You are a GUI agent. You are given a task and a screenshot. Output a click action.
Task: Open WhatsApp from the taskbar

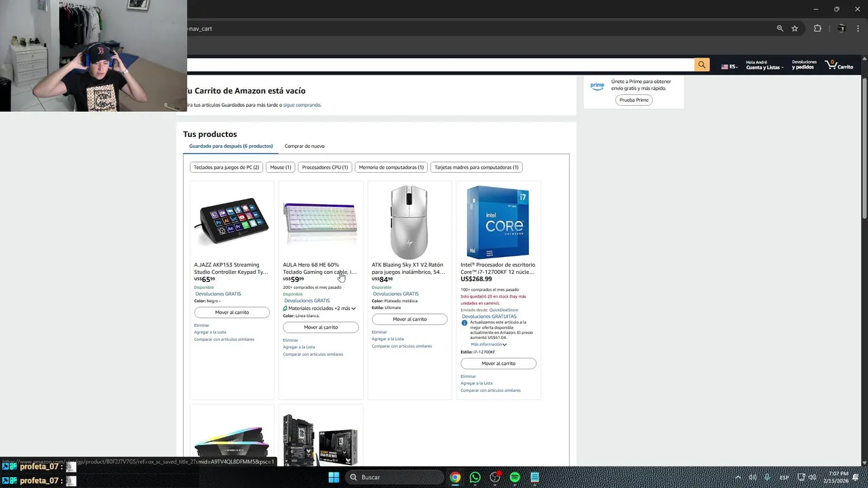(475, 477)
